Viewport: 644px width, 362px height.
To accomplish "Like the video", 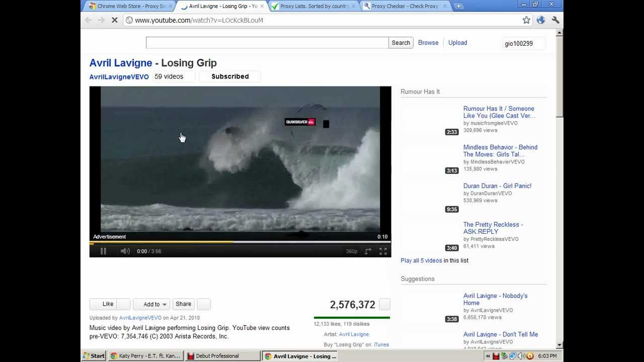I will tap(104, 304).
